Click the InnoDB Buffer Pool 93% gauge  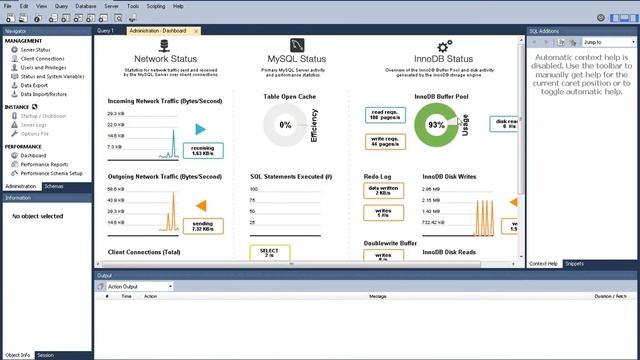tap(436, 125)
